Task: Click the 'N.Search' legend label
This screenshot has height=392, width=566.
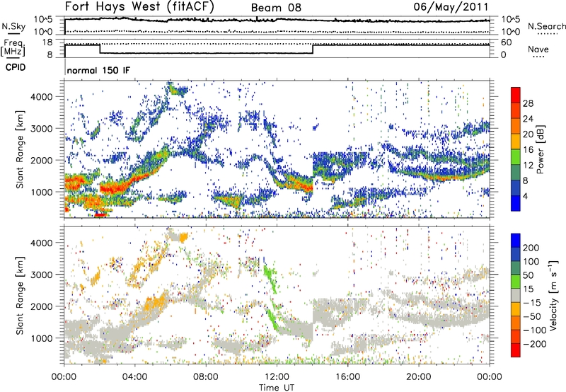Action: [546, 26]
